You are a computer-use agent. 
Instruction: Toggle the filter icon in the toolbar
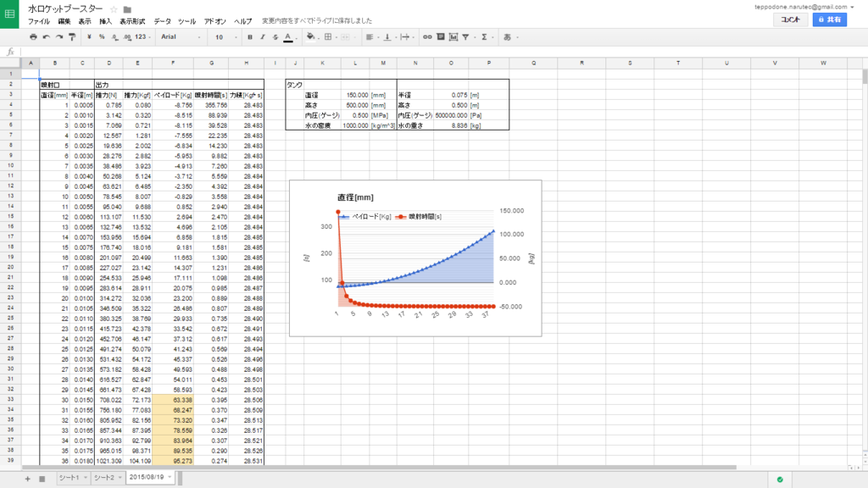pos(466,37)
